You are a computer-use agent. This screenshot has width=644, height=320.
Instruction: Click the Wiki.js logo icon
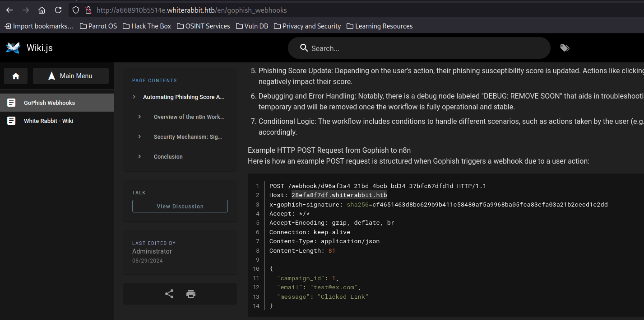(x=13, y=48)
